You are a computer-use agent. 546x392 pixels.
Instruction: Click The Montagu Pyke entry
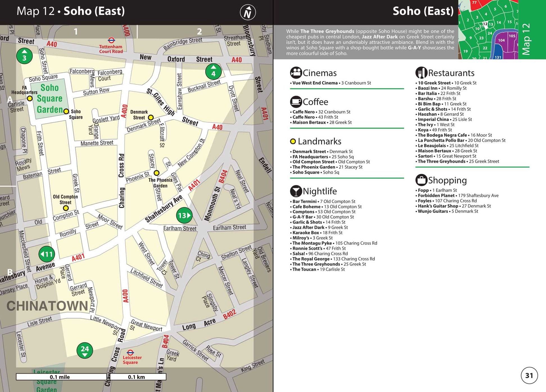click(334, 243)
